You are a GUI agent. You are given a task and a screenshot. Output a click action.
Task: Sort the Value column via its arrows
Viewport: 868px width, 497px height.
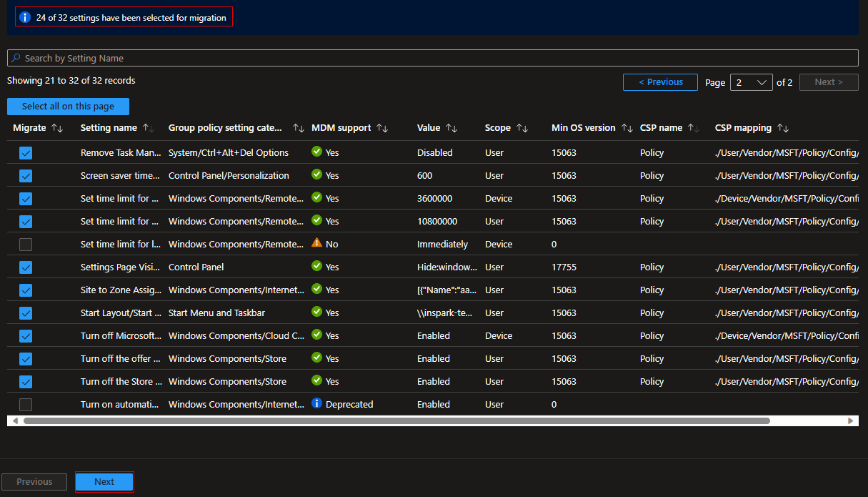coord(452,128)
